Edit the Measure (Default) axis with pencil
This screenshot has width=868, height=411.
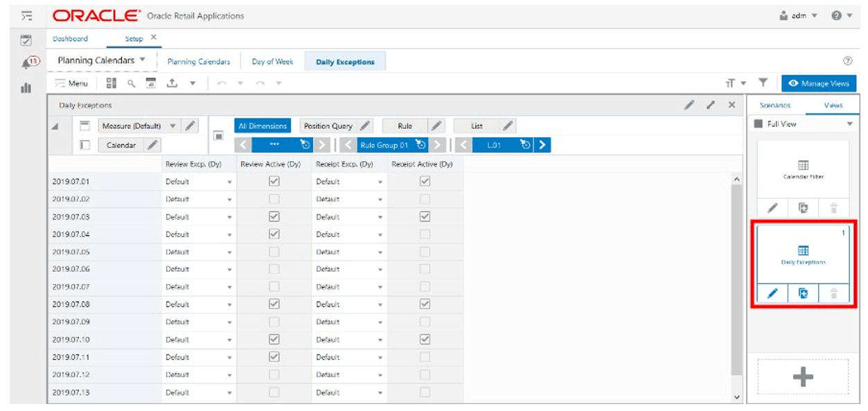191,126
